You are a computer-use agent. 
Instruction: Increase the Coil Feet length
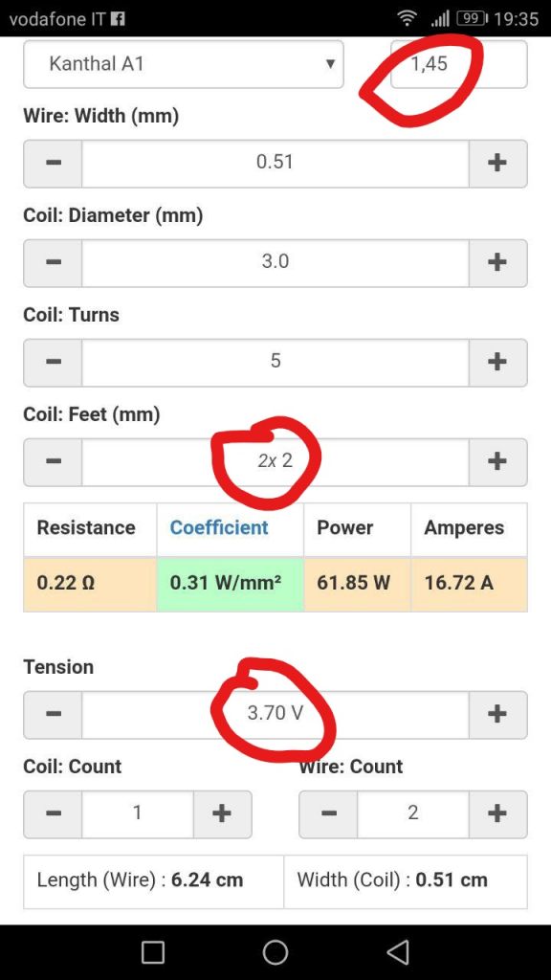point(497,461)
